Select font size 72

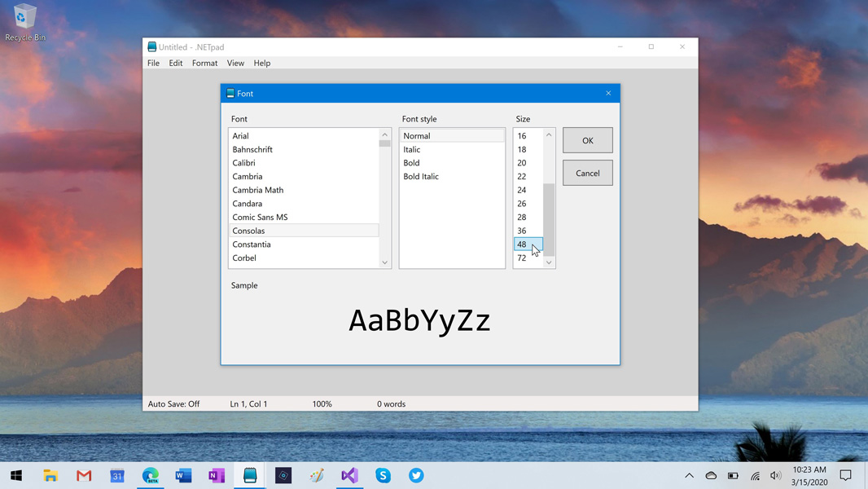[x=522, y=258]
